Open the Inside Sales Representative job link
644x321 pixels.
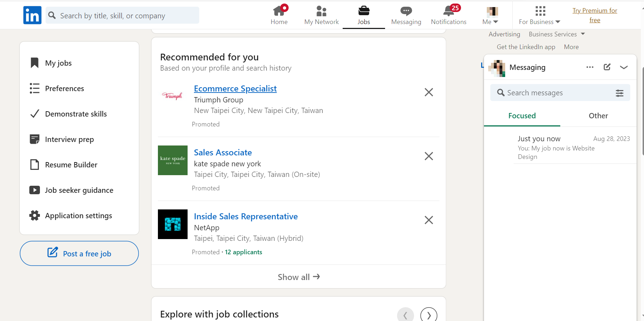click(x=246, y=216)
